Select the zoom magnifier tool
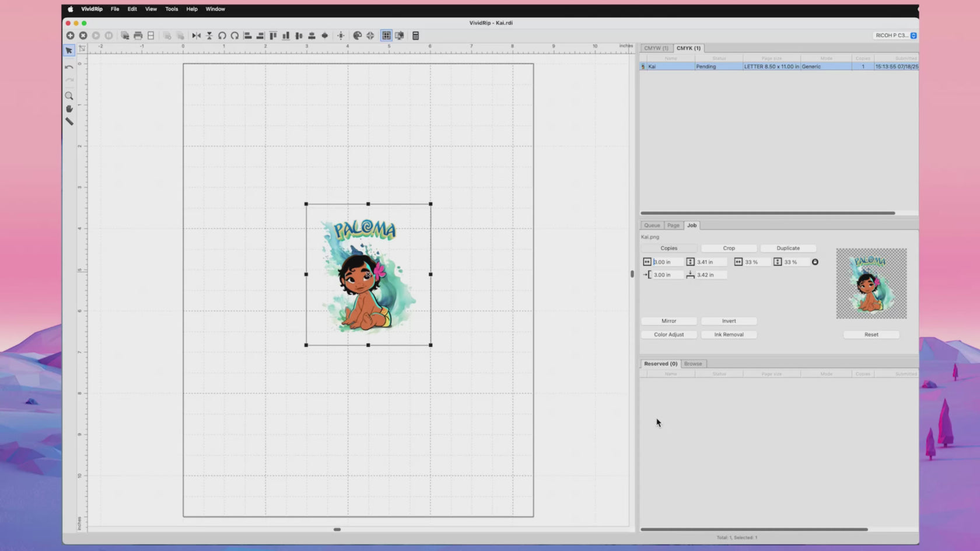The image size is (980, 551). pyautogui.click(x=69, y=96)
